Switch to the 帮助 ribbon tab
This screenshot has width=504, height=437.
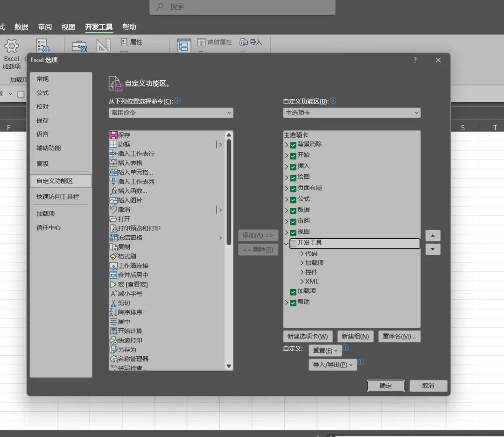click(x=129, y=27)
